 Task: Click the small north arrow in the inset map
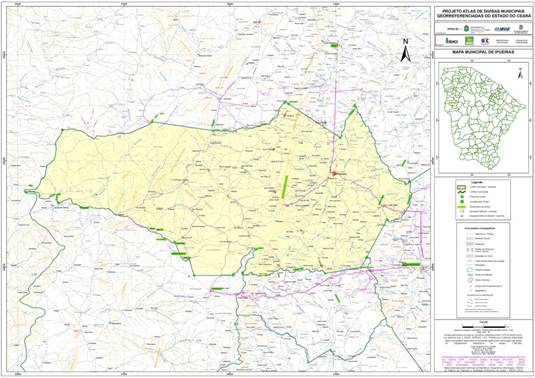pos(520,73)
